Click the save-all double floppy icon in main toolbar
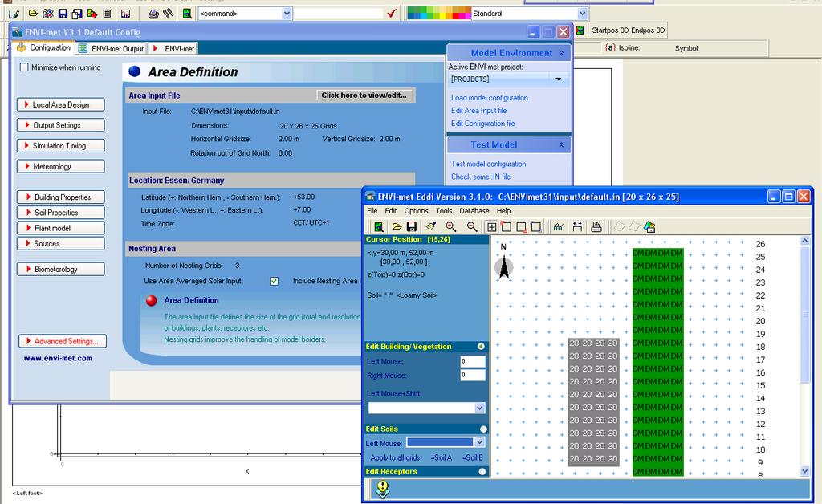Screen dimensions: 822x504 pyautogui.click(x=77, y=14)
